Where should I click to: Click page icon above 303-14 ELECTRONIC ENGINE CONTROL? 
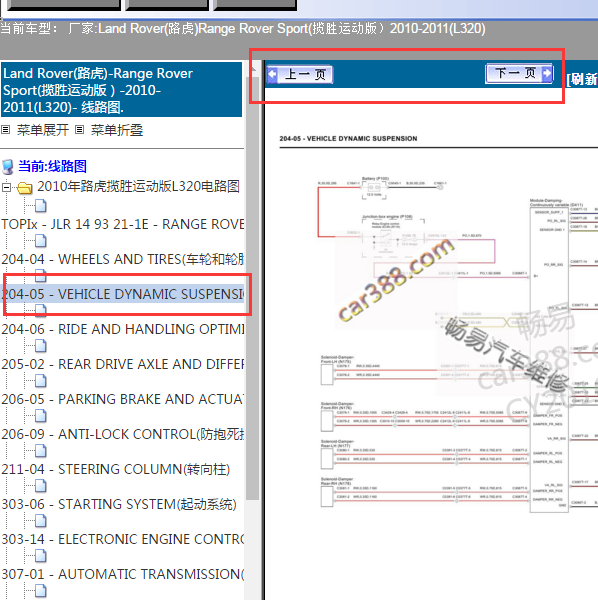(x=41, y=521)
